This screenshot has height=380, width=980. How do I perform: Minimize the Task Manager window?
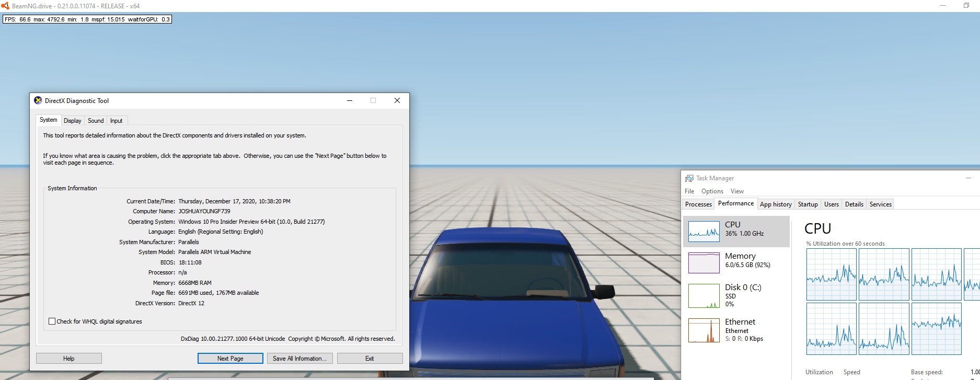coord(969,178)
